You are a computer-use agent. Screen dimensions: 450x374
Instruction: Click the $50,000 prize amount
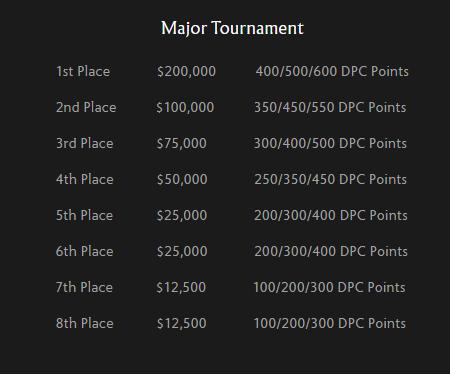click(182, 179)
